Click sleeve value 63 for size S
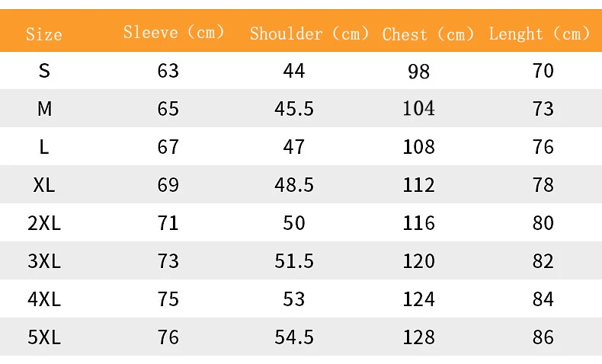The height and width of the screenshot is (364, 602). pyautogui.click(x=168, y=71)
